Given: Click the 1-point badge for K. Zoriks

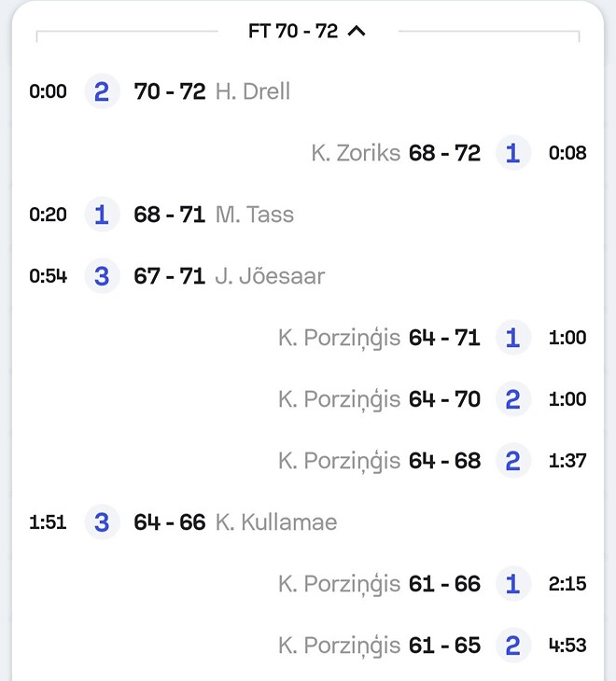Looking at the screenshot, I should 511,153.
